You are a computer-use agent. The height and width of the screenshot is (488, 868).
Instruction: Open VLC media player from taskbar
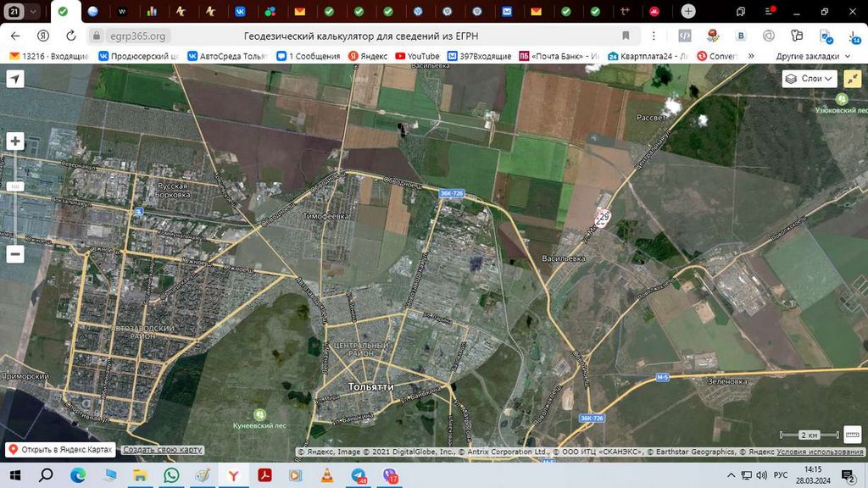[327, 475]
